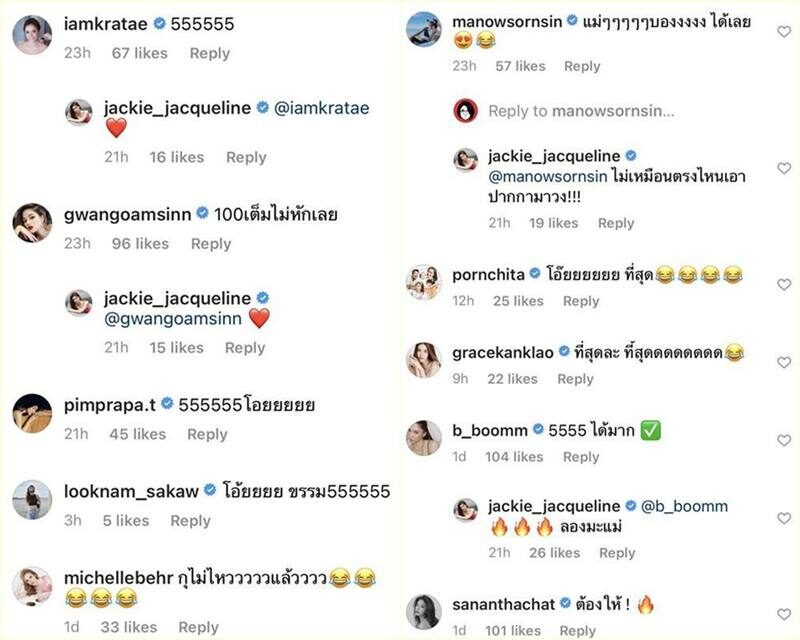This screenshot has height=640, width=800.
Task: Heart jackie_jacqueline's reply to b_boomm
Action: (784, 518)
